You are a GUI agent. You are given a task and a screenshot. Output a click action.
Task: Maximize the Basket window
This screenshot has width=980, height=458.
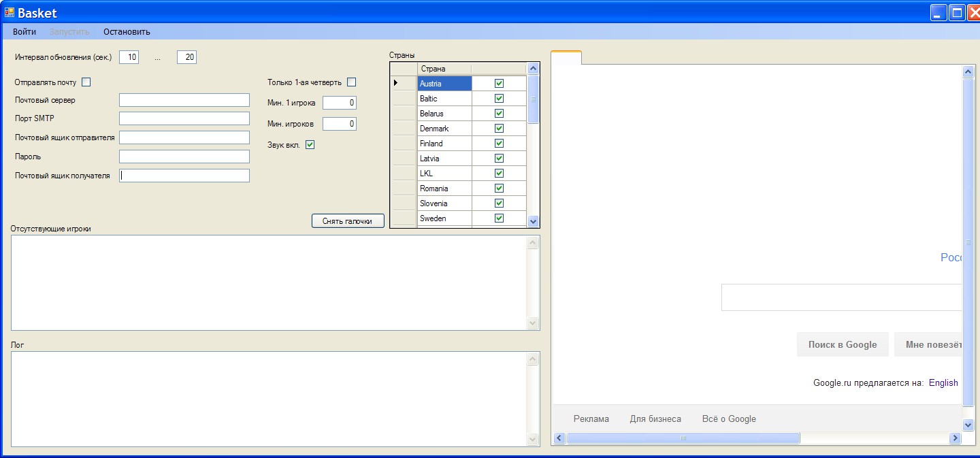[957, 12]
